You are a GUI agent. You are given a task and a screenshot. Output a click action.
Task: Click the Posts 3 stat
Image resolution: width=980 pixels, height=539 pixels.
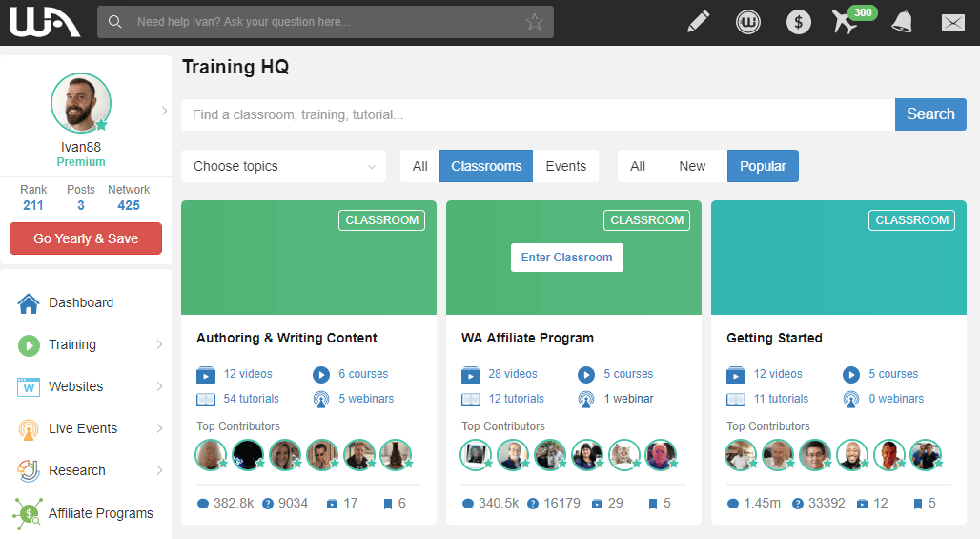[x=81, y=197]
